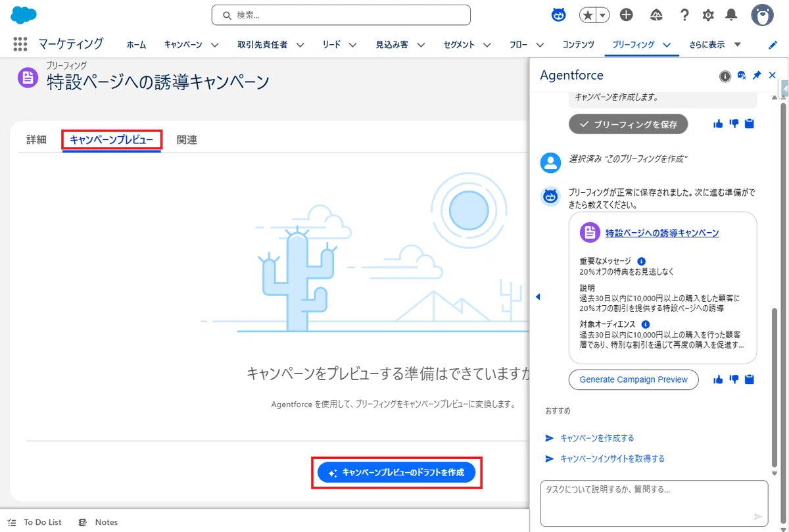Focus the global 検索 search box
This screenshot has width=789, height=532.
pos(341,15)
